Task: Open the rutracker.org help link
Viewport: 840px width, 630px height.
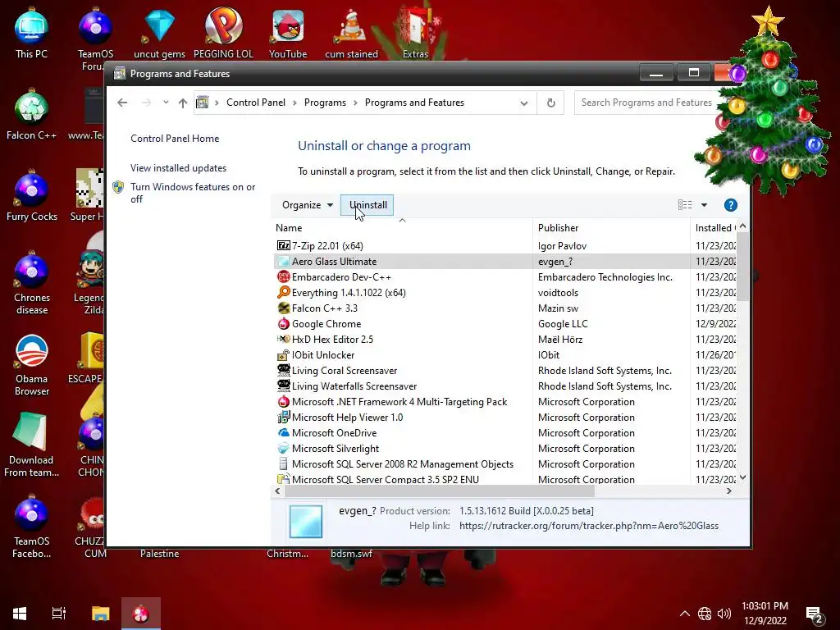Action: (x=589, y=526)
